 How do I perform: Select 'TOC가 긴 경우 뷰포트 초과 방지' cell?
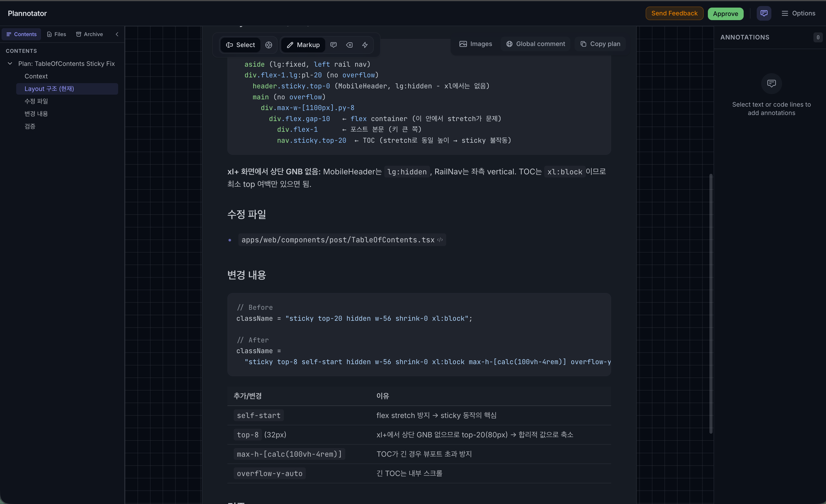click(x=424, y=454)
